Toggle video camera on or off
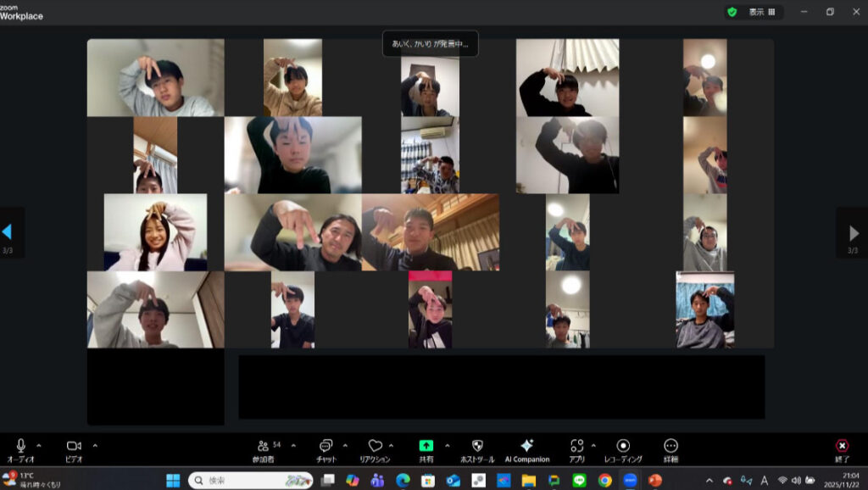This screenshot has height=490, width=868. point(74,446)
